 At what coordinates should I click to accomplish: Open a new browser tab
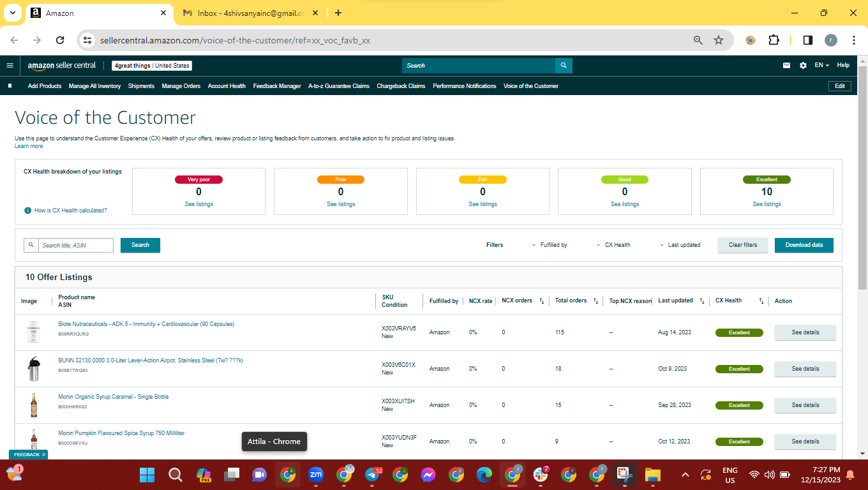338,13
